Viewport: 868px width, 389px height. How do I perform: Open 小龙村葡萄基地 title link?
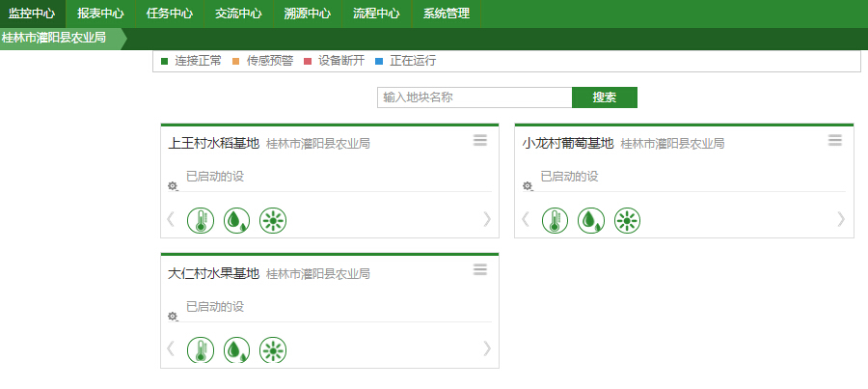pos(568,143)
